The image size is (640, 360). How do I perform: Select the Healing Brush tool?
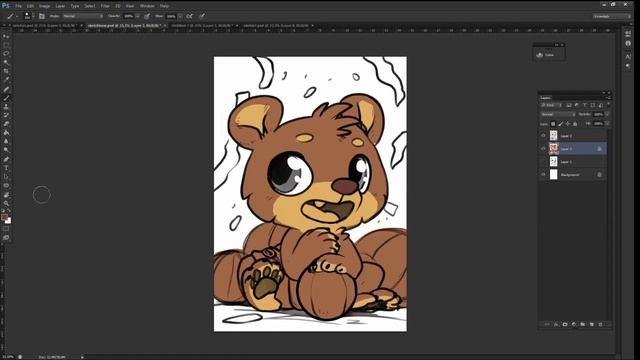[x=6, y=89]
